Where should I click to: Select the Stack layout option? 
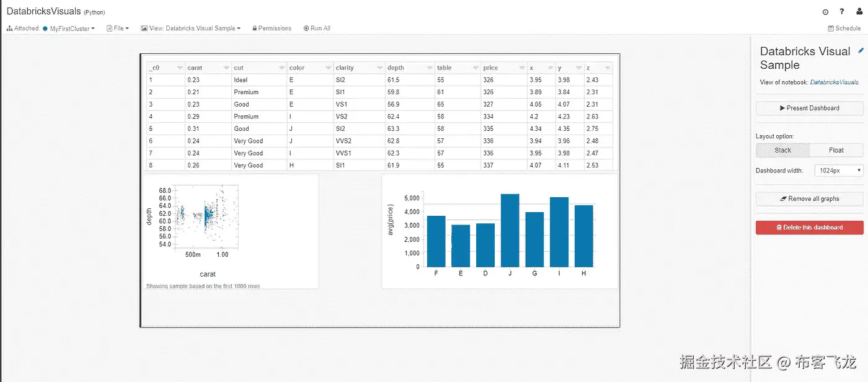point(782,150)
